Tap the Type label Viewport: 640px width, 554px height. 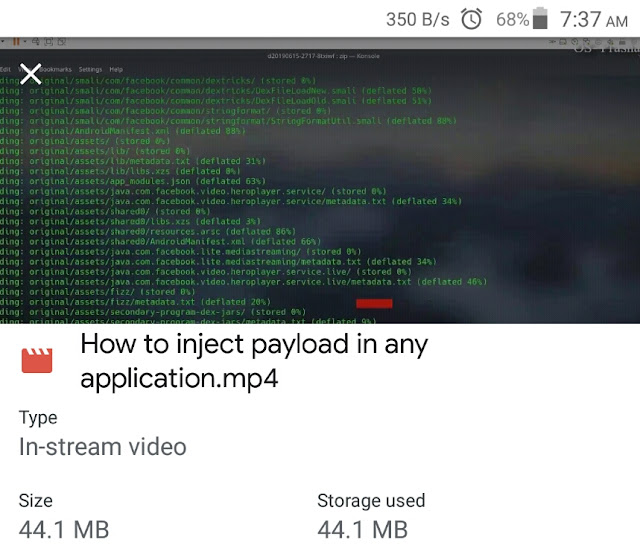[x=38, y=418]
